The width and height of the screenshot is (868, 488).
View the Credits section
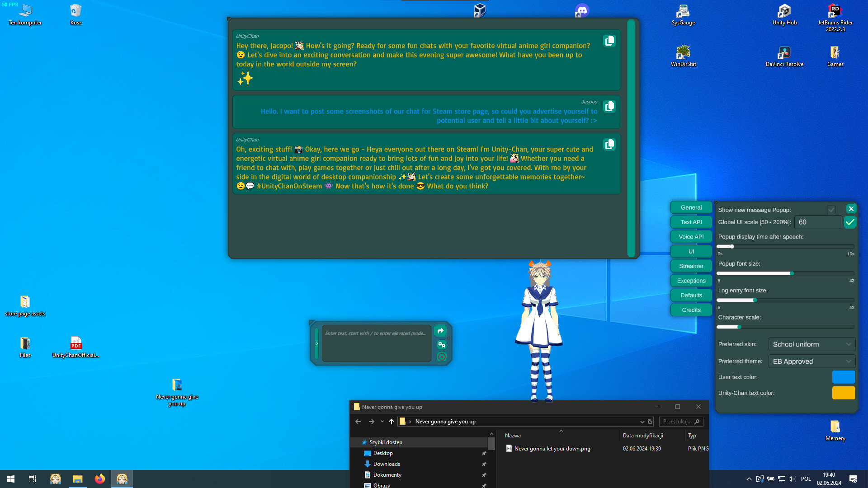pyautogui.click(x=691, y=310)
